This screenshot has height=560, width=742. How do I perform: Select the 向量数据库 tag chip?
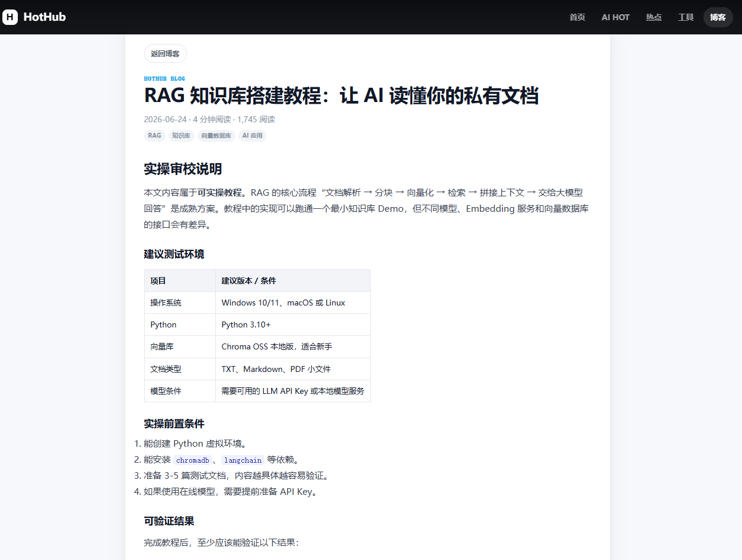(x=216, y=136)
